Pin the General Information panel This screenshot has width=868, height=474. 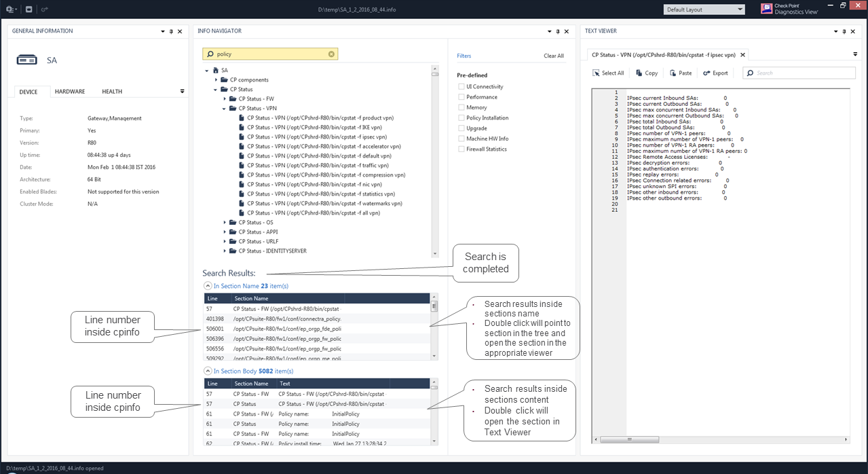coord(171,31)
